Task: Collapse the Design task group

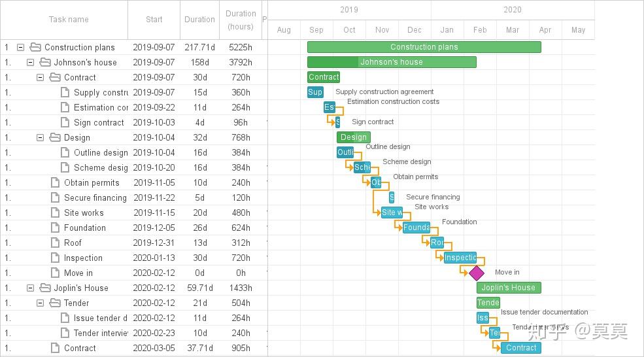Action: point(41,137)
